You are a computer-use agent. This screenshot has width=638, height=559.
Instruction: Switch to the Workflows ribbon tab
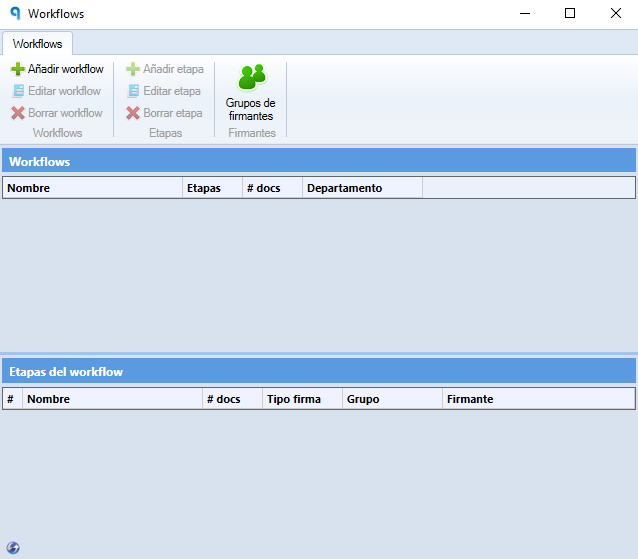(x=37, y=44)
